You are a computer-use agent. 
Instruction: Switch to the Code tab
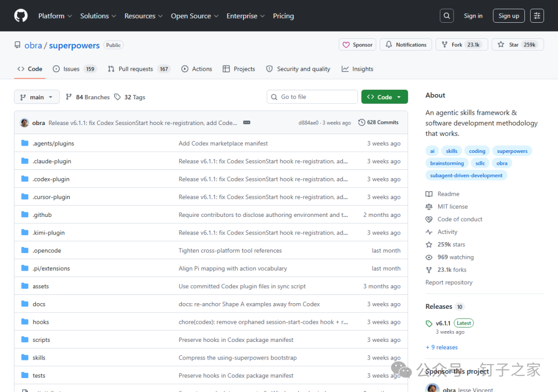pos(30,69)
